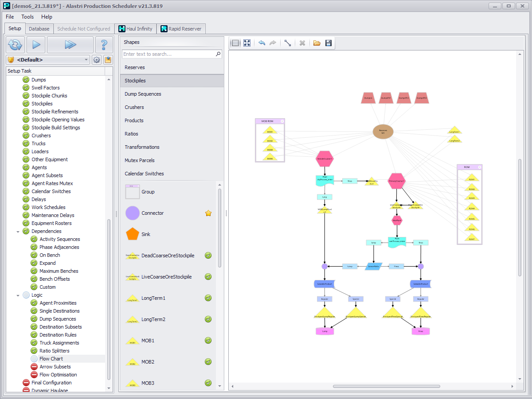Image resolution: width=532 pixels, height=399 pixels.
Task: Click the refresh arrows button
Action: pyautogui.click(x=15, y=44)
